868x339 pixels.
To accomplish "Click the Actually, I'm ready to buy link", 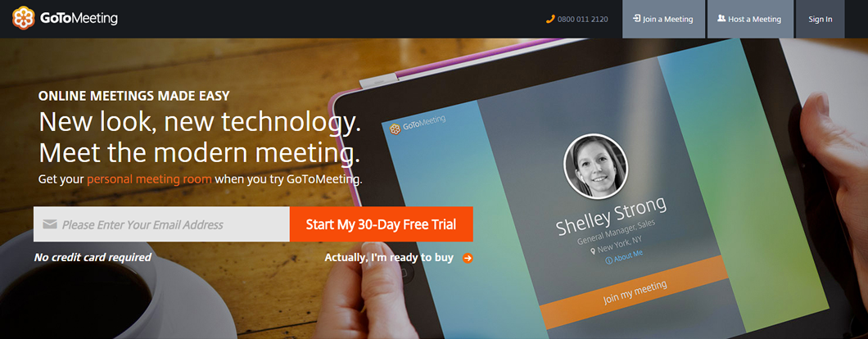I will tap(389, 258).
